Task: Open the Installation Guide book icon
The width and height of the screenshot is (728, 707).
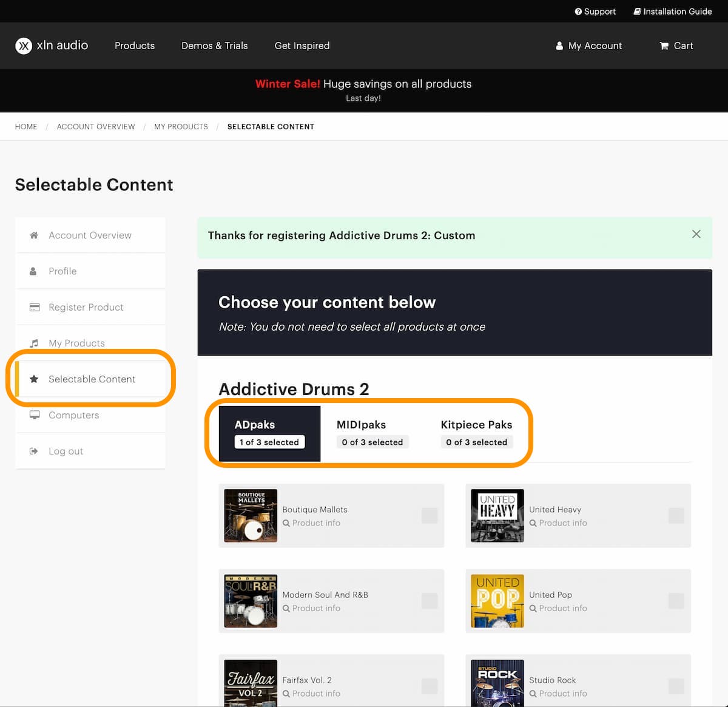Action: pyautogui.click(x=638, y=12)
